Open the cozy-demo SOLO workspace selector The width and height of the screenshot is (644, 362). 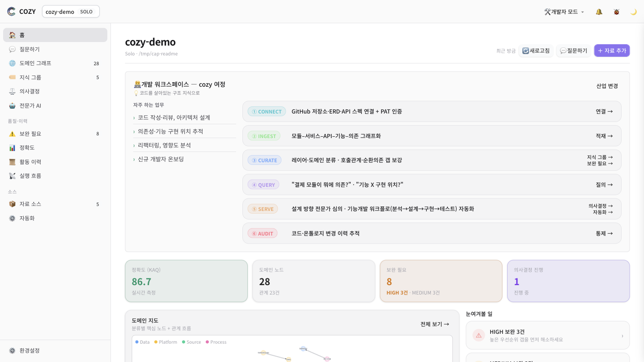tap(71, 12)
